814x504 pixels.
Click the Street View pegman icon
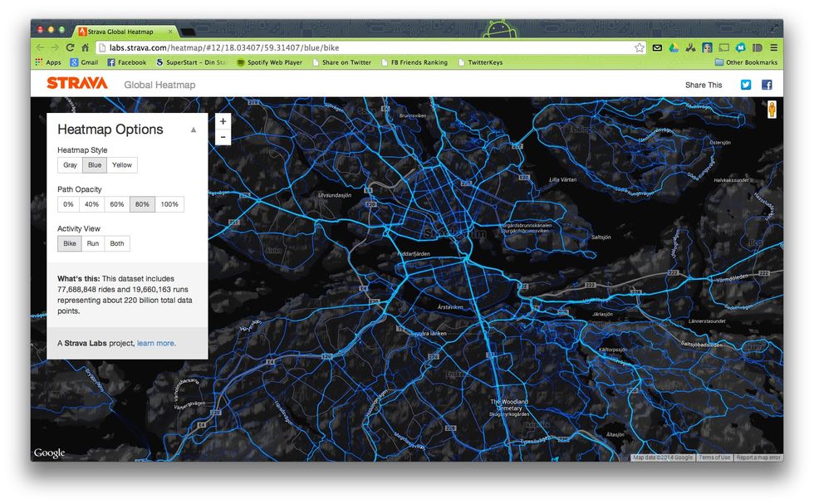pyautogui.click(x=771, y=110)
